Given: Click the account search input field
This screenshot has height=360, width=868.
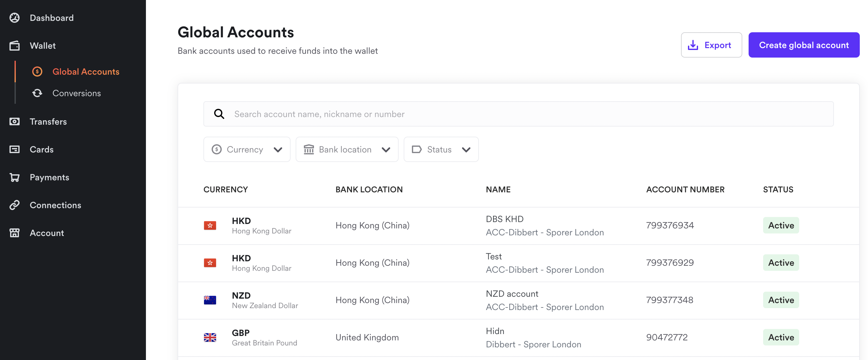Looking at the screenshot, I should coord(404,114).
